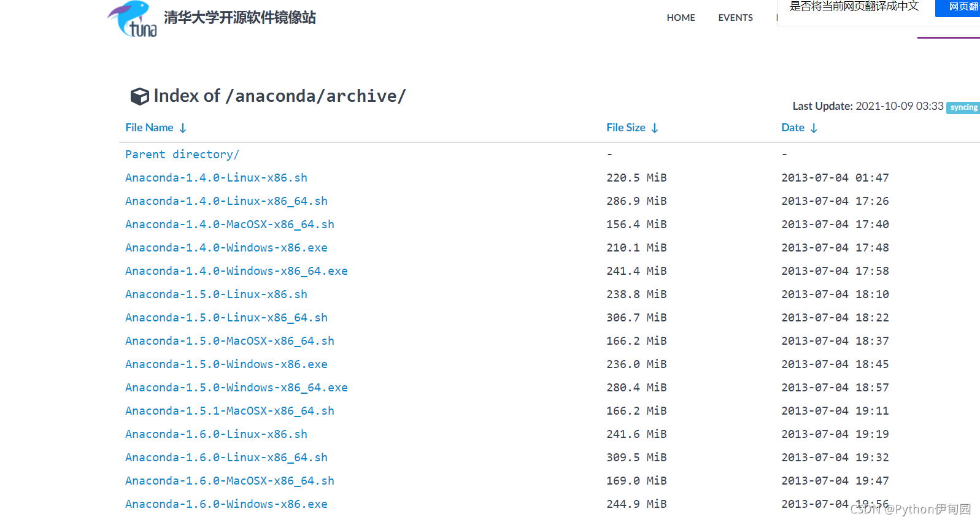Download Anaconda-1.5.0-MacOSX-x86_64.sh
980x522 pixels.
tap(230, 341)
